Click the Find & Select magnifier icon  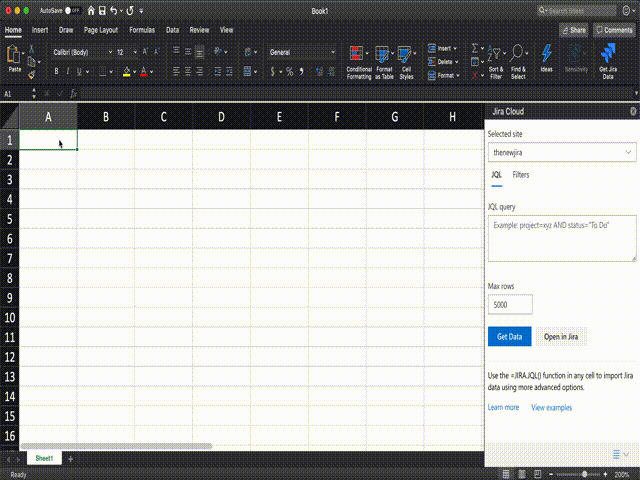click(x=516, y=53)
